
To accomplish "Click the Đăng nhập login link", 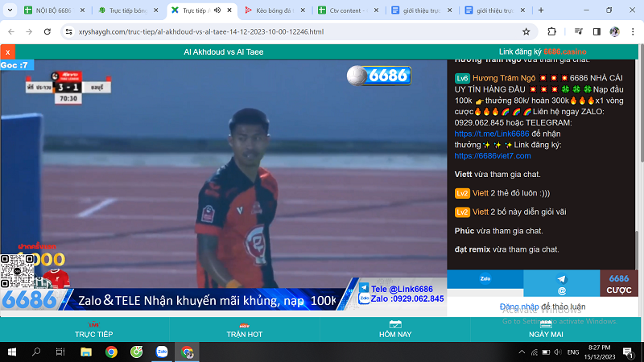I will pos(519,306).
